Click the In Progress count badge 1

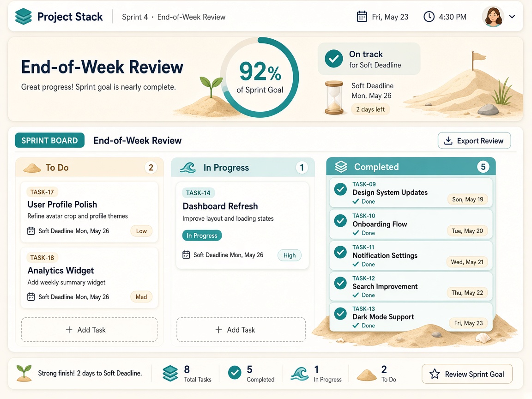tap(302, 167)
